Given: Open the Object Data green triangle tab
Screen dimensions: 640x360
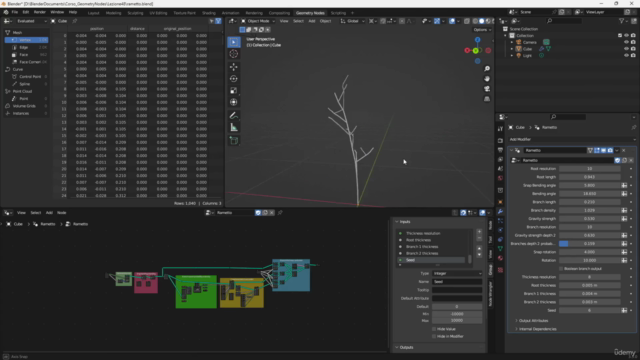Looking at the screenshot, I should tap(500, 248).
